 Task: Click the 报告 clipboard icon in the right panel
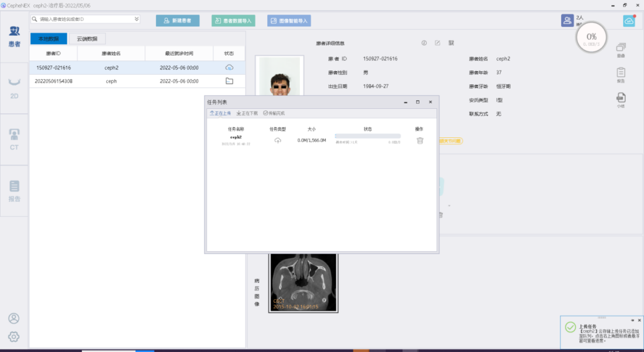[x=621, y=72]
